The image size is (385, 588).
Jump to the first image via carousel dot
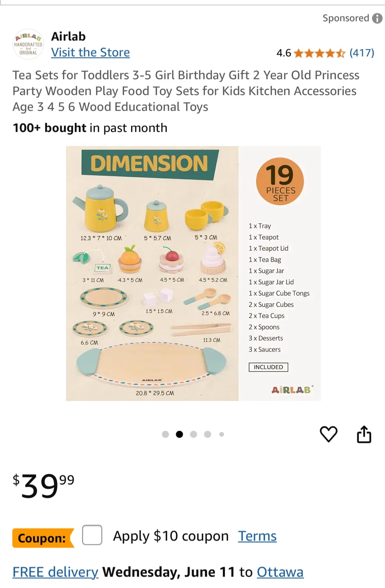[x=165, y=434]
